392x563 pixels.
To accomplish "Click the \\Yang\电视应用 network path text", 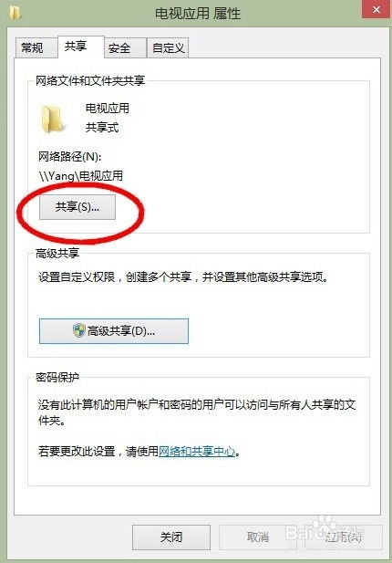I will point(81,176).
